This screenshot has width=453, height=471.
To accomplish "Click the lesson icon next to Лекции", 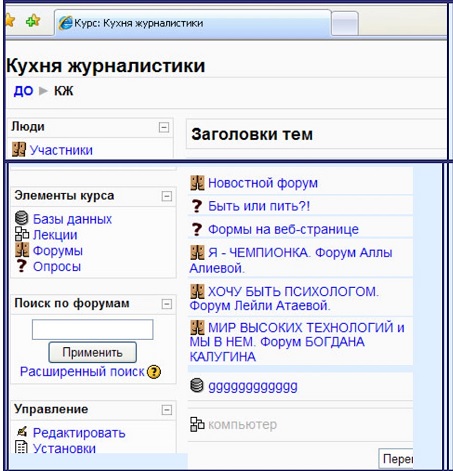I will (x=22, y=234).
